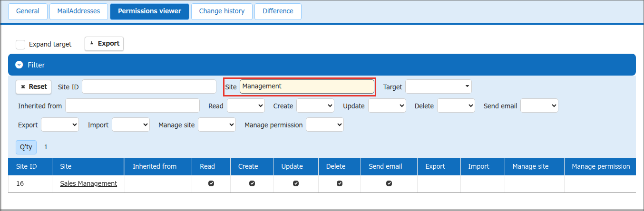Viewport: 644px width, 211px height.
Task: Click the Manage site column header
Action: coord(535,167)
